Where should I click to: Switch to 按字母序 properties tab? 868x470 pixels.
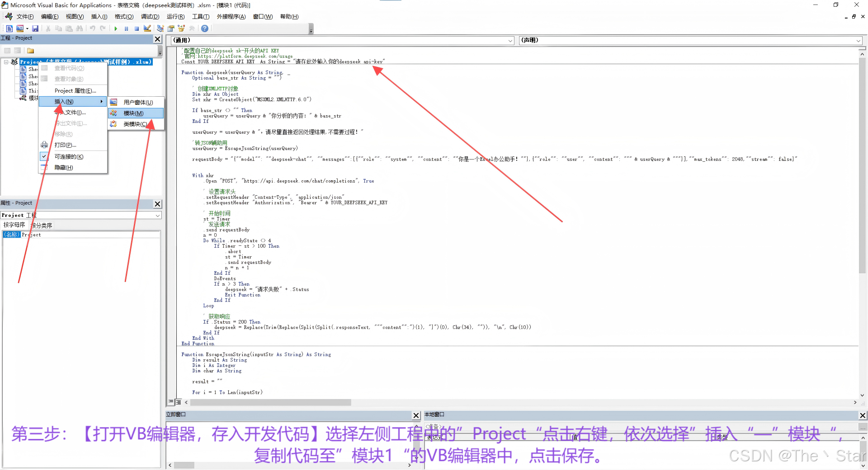(14, 225)
